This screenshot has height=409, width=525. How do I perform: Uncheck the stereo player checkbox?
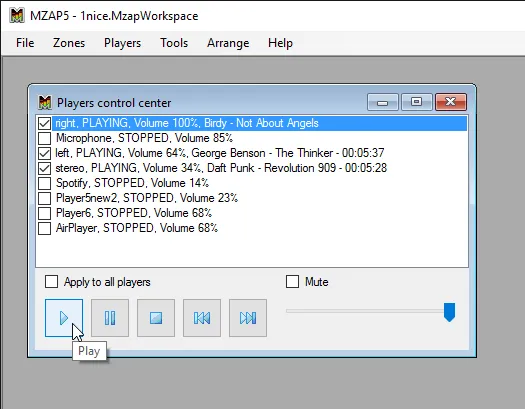coord(45,168)
